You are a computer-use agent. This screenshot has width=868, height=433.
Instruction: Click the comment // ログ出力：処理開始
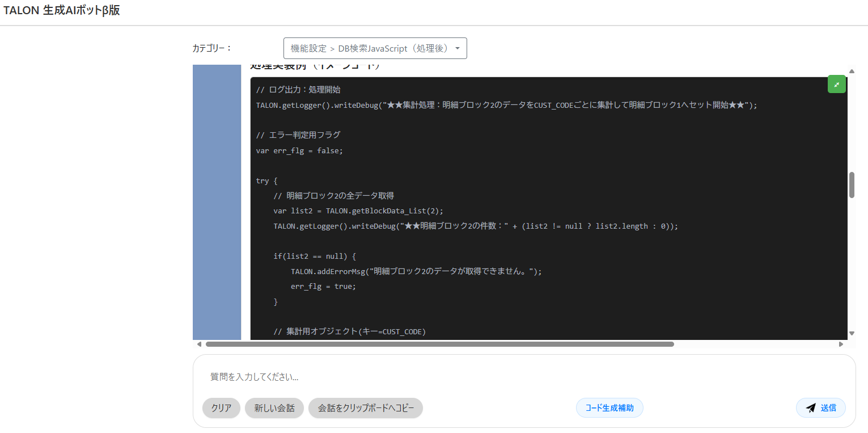(x=298, y=90)
